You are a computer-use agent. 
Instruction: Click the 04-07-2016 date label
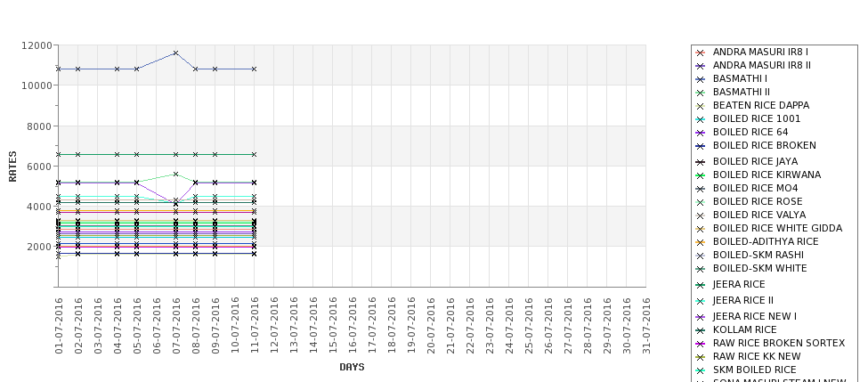(x=118, y=326)
